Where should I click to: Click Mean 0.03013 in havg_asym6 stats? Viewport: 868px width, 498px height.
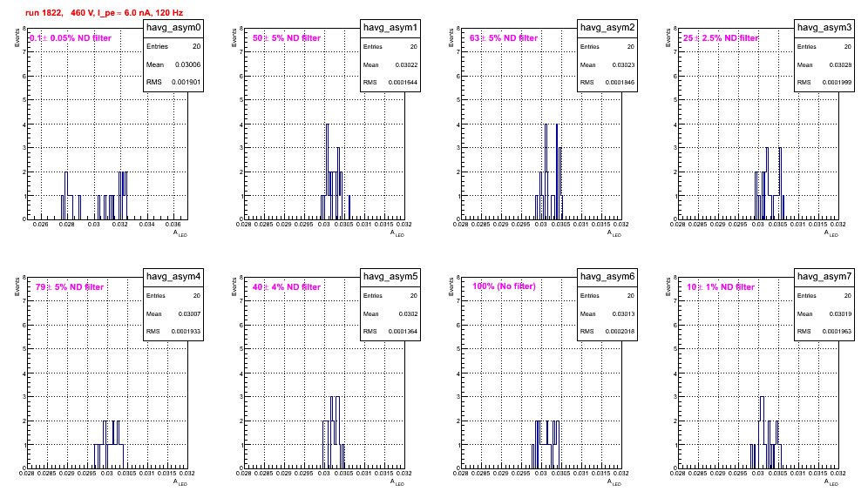pos(607,313)
